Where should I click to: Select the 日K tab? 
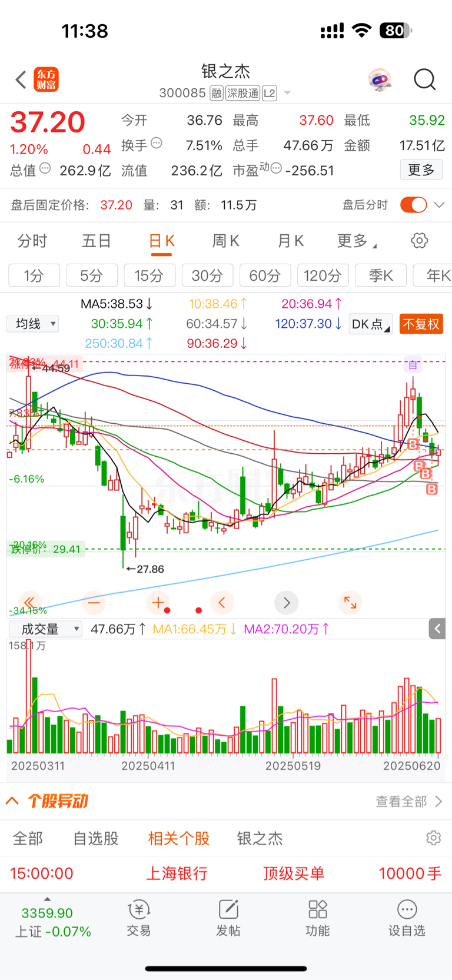(x=161, y=241)
